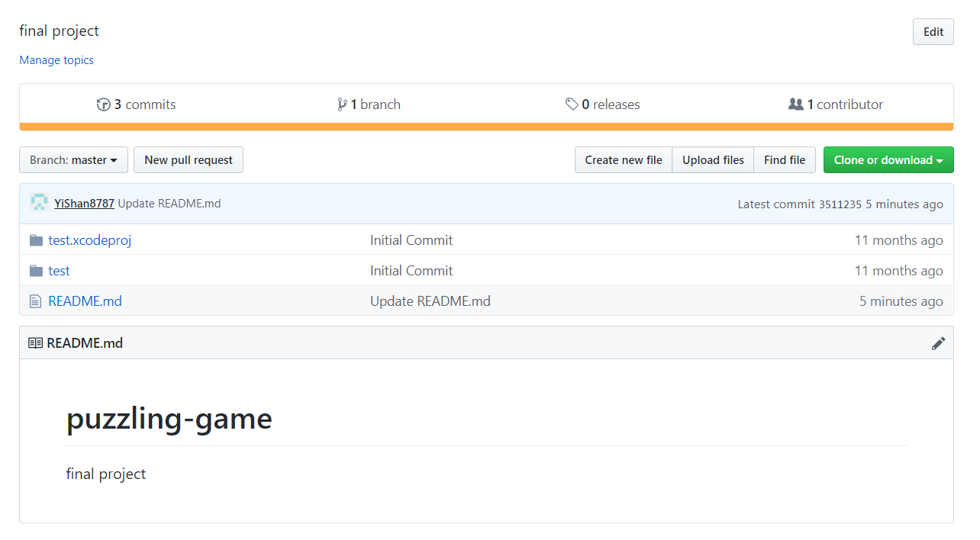Open the test folder link
The width and height of the screenshot is (980, 540).
[59, 271]
